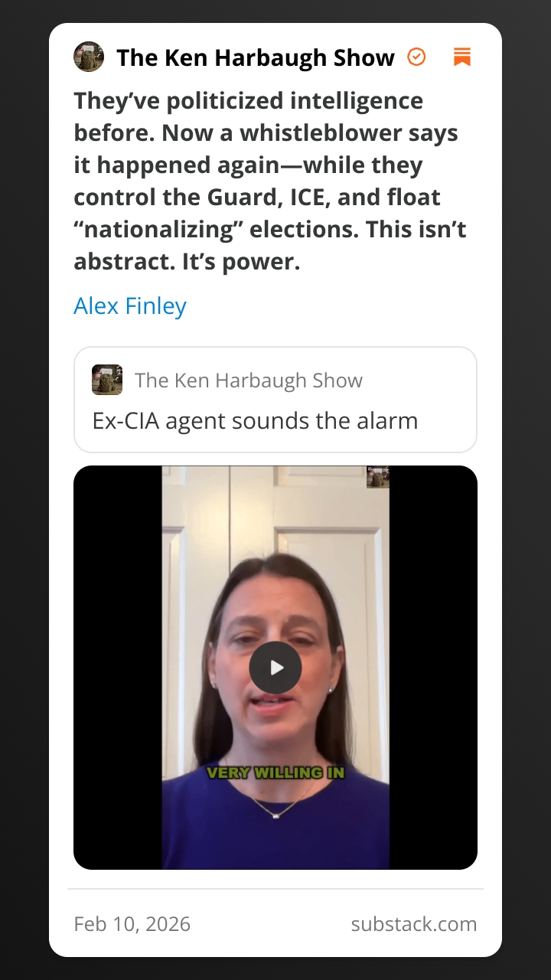Click the divider line above the date
This screenshot has height=980, width=551.
point(275,889)
